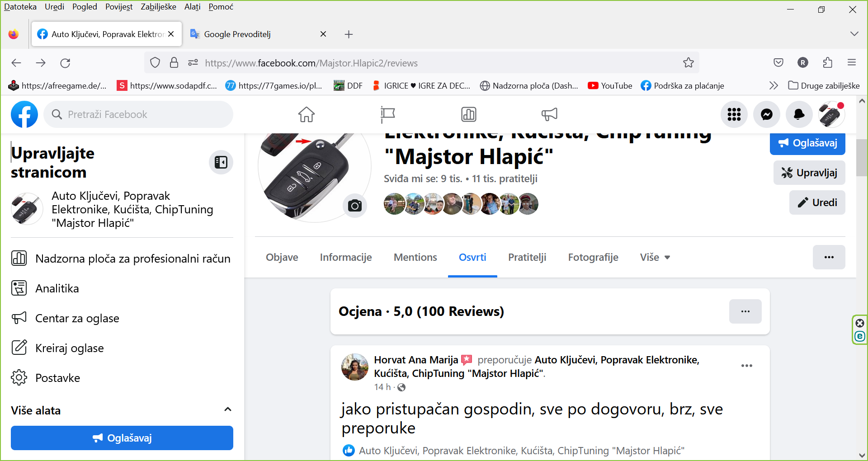Screen dimensions: 868x461
Task: Open Pages flag icon in top navigation
Action: click(x=387, y=114)
